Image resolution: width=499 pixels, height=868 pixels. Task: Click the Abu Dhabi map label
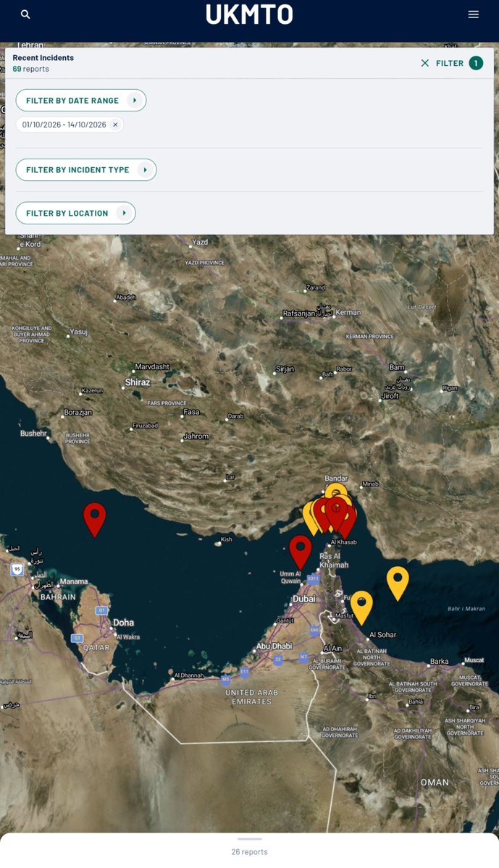274,646
